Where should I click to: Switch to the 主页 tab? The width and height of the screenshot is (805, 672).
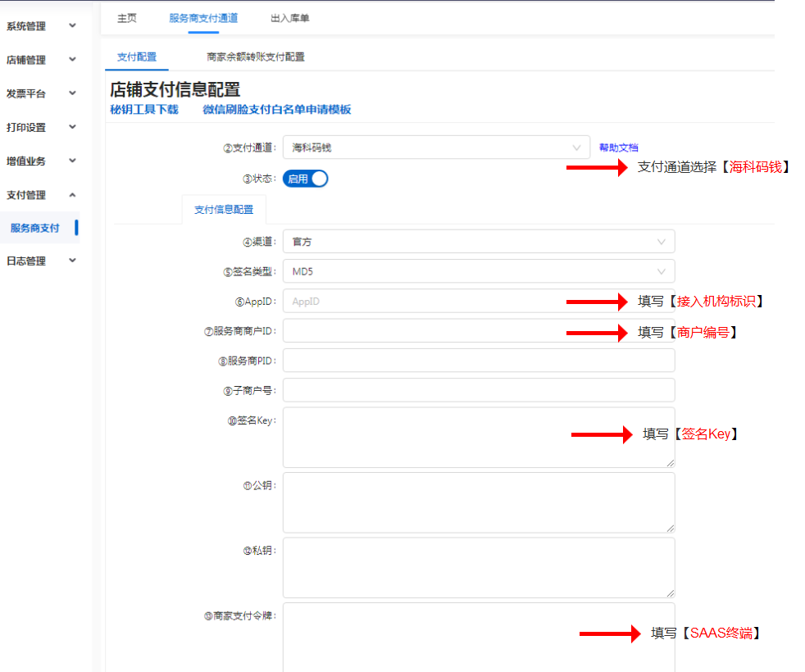pos(127,18)
